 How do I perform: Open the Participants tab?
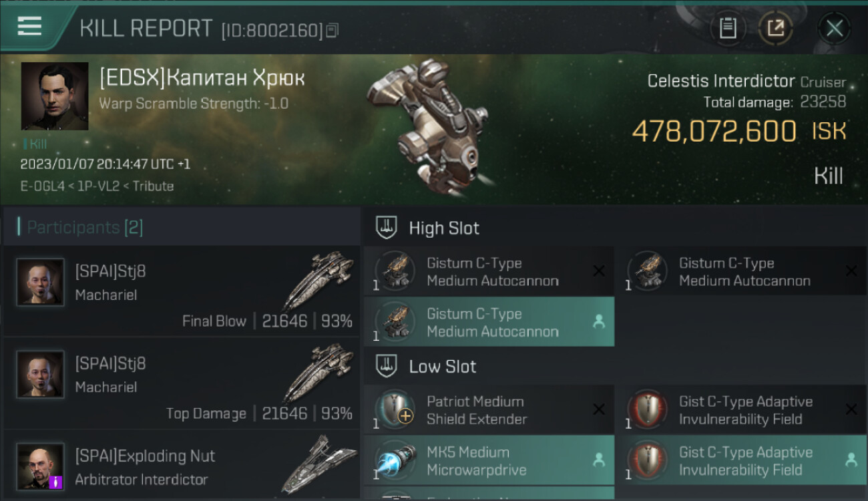pyautogui.click(x=84, y=227)
